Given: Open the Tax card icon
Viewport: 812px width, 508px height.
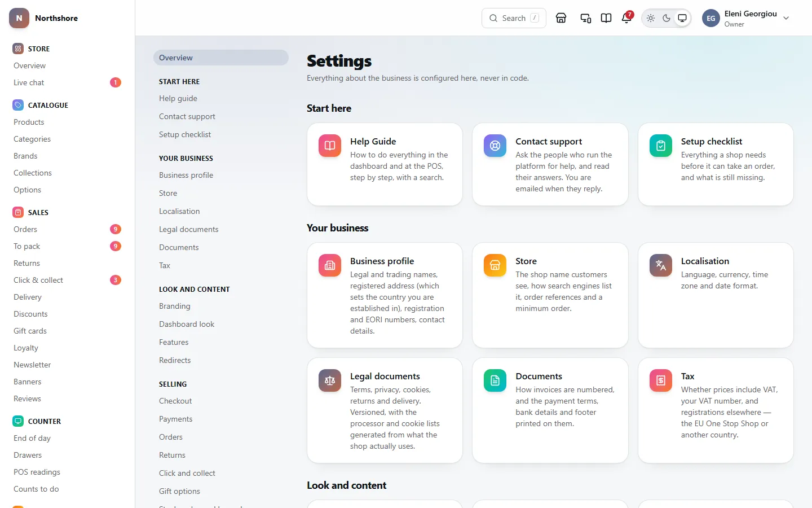Looking at the screenshot, I should click(x=661, y=380).
